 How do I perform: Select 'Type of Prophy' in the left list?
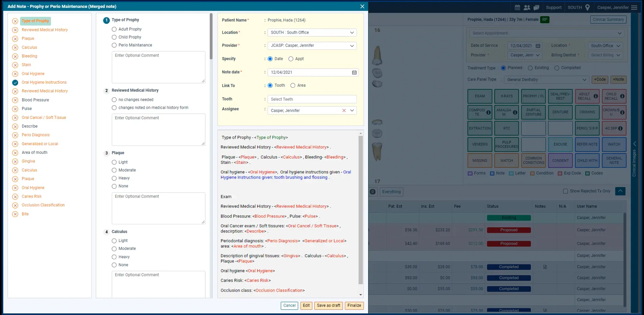coord(35,21)
